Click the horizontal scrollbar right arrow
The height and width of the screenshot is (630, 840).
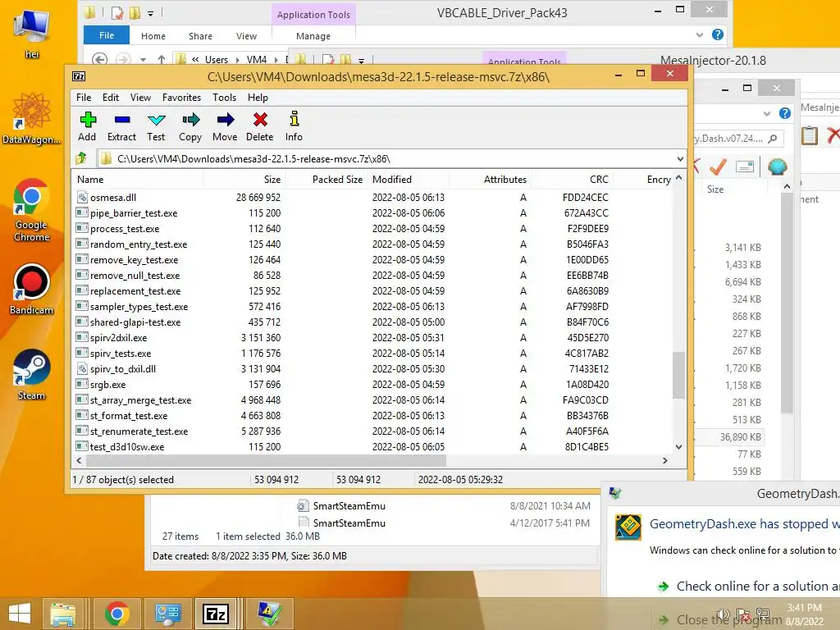665,460
